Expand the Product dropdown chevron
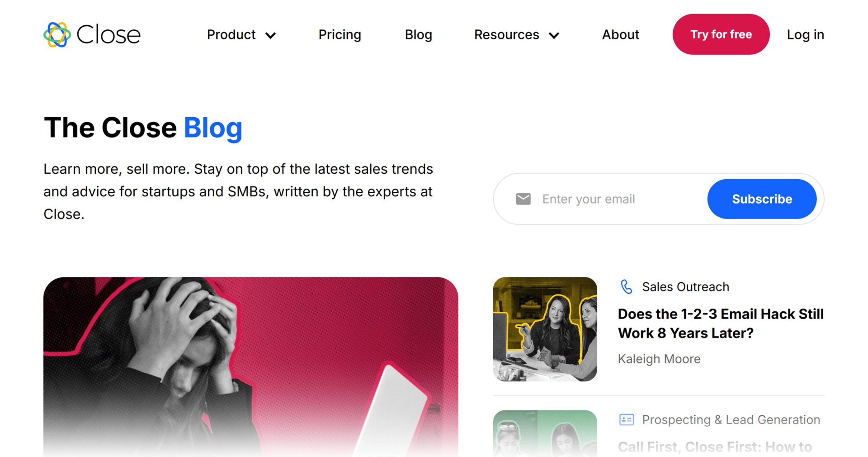The image size is (868, 457). pyautogui.click(x=271, y=35)
